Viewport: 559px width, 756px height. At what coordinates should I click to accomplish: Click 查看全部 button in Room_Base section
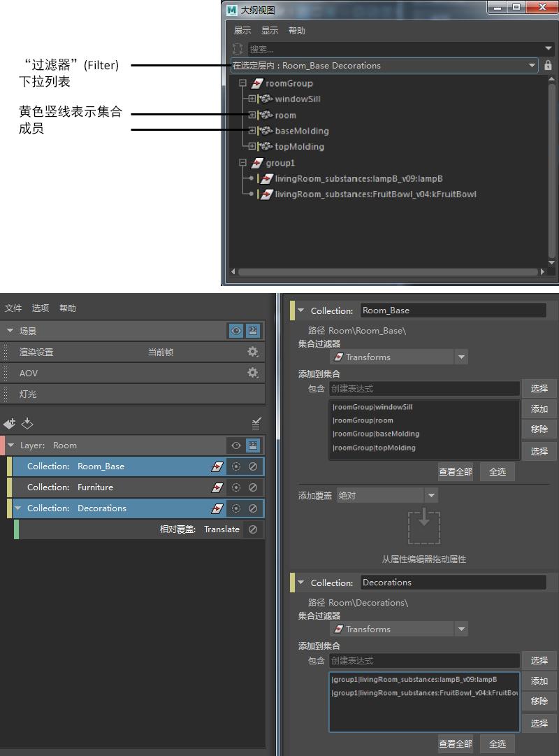tap(456, 471)
